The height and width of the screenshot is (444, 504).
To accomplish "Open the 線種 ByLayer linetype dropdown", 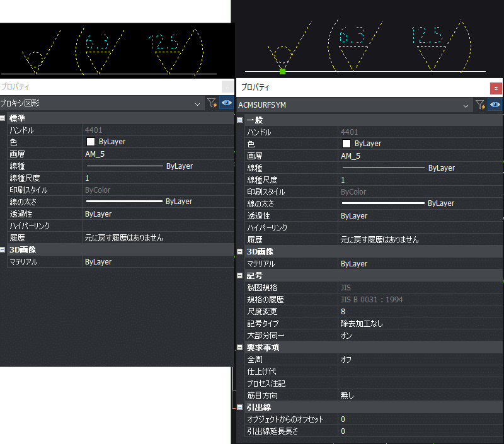I will click(416, 168).
